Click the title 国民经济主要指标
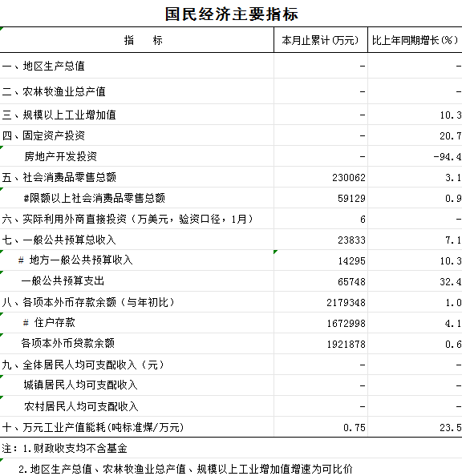This screenshot has height=476, width=462. coord(231,14)
